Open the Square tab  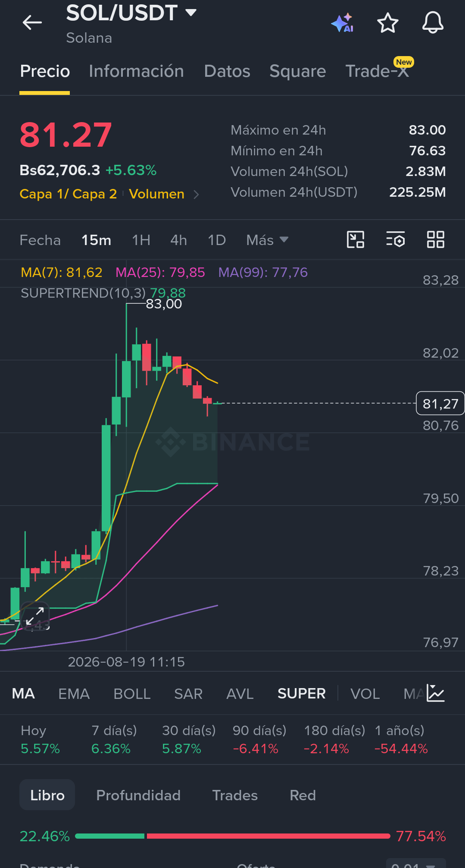[x=298, y=71]
